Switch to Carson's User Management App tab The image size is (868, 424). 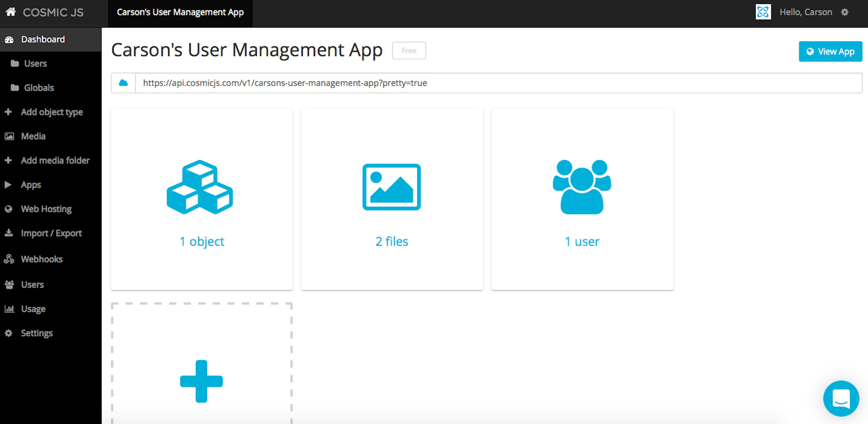180,12
